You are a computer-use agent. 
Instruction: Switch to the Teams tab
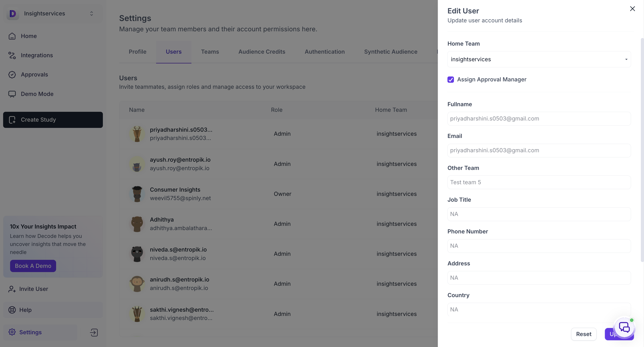(210, 52)
